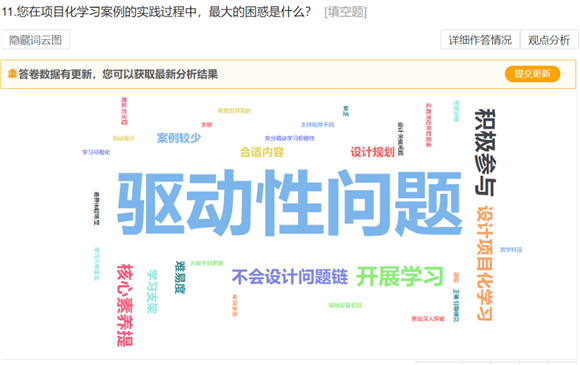Screen dimensions: 580x365
Task: Click the 填空题 label
Action: tap(345, 12)
